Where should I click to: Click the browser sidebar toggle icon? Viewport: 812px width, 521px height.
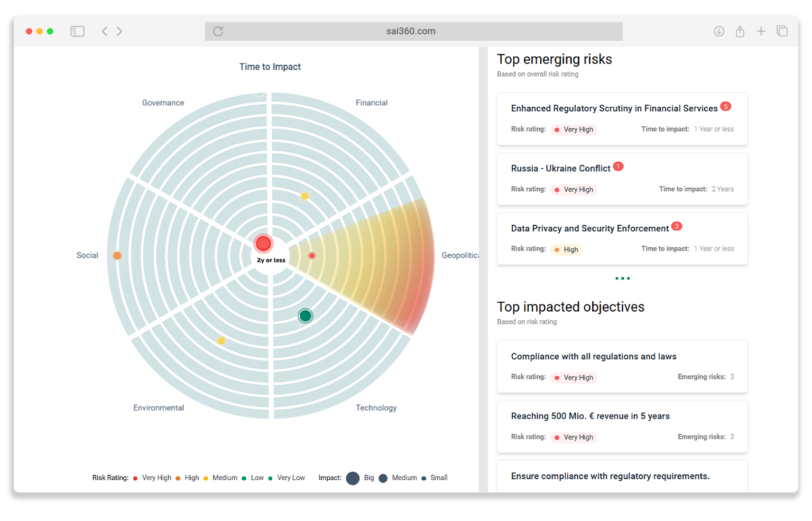(x=77, y=31)
